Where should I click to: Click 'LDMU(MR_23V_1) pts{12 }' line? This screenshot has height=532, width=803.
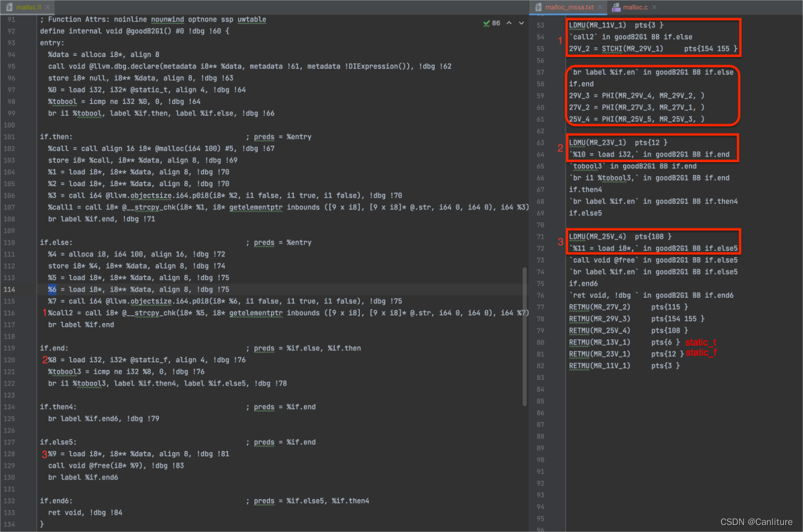(x=618, y=142)
